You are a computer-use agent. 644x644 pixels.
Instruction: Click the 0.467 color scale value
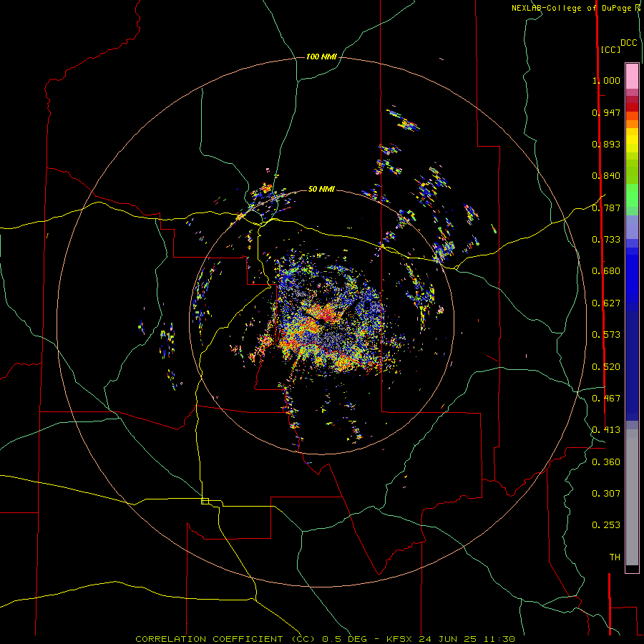606,399
